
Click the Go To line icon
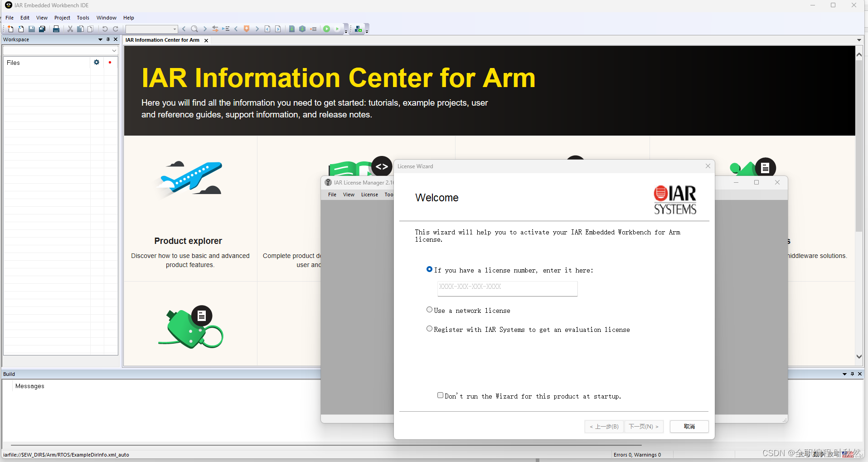[226, 29]
